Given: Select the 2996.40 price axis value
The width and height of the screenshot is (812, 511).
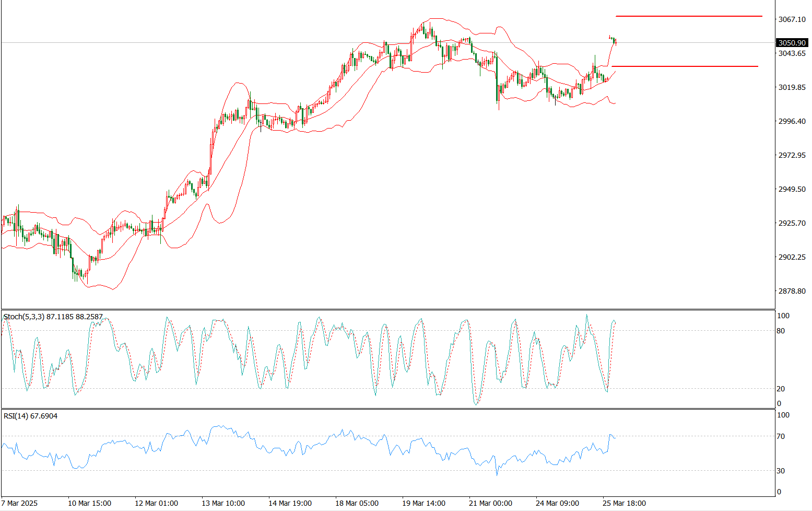Looking at the screenshot, I should [x=792, y=121].
